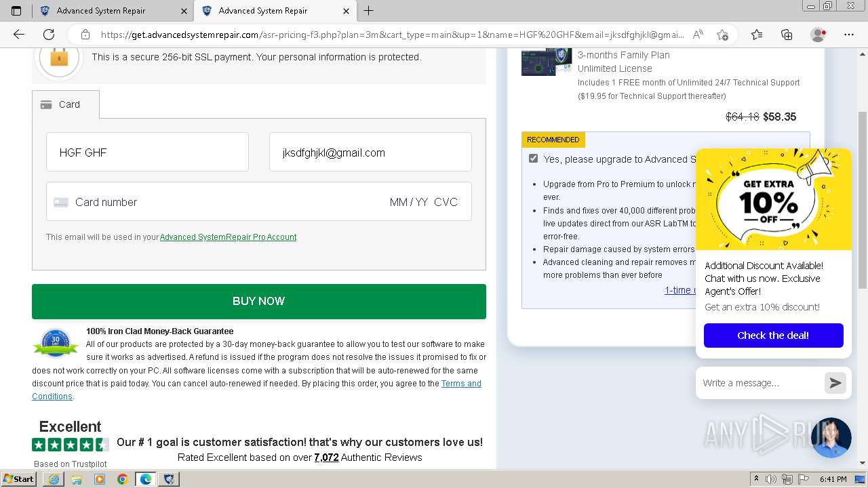
Task: Click the browser Back arrow
Action: click(x=19, y=35)
